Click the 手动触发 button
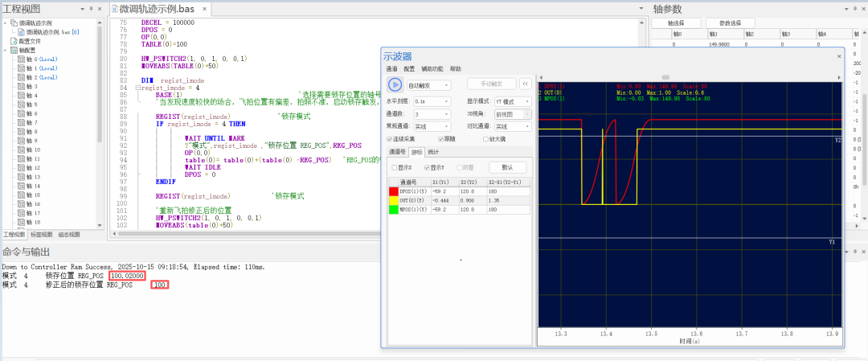 (x=492, y=84)
